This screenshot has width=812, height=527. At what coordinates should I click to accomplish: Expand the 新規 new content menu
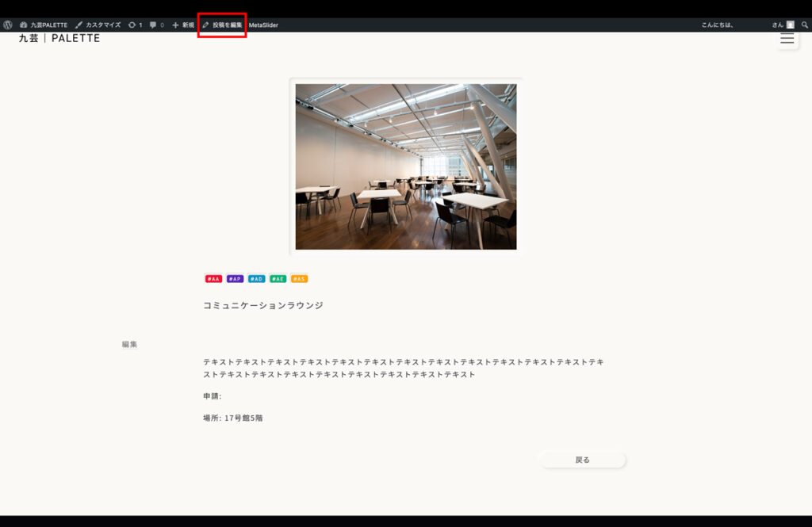point(183,25)
